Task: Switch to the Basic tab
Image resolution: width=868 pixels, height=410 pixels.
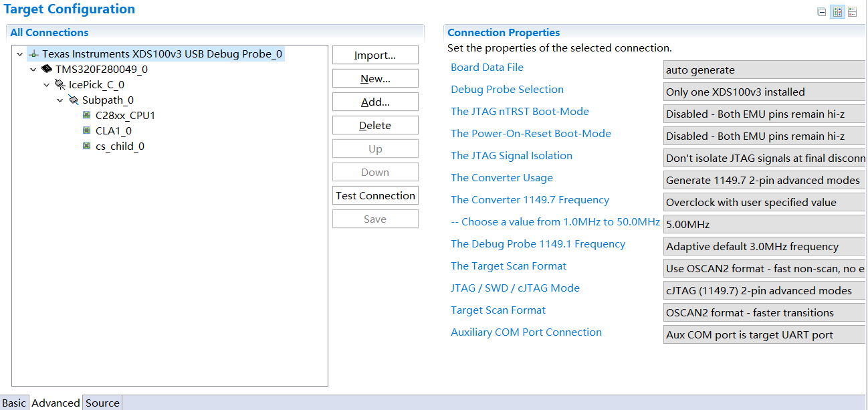Action: 14,403
